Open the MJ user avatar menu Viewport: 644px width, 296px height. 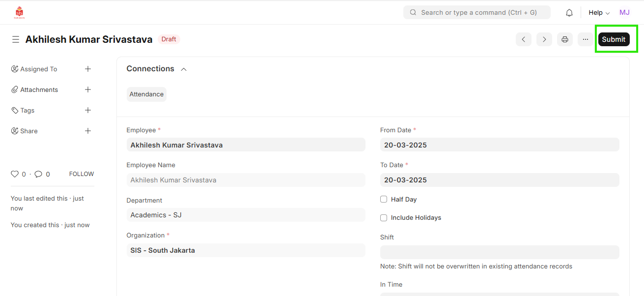[x=624, y=13]
